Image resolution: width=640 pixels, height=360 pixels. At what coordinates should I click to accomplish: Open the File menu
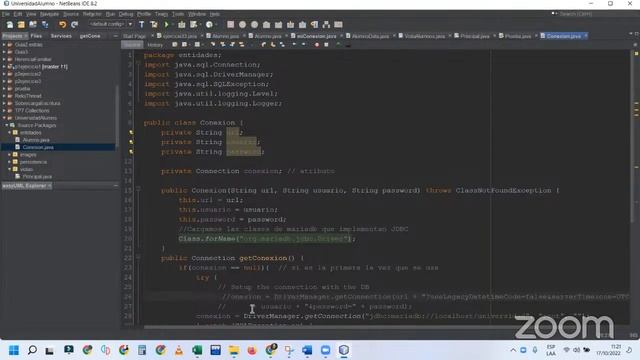tap(6, 14)
